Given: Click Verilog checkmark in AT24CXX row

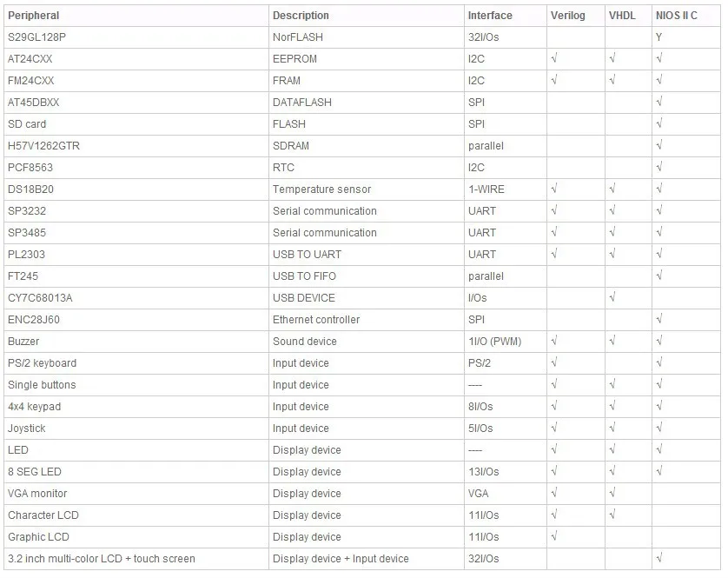Looking at the screenshot, I should point(554,58).
